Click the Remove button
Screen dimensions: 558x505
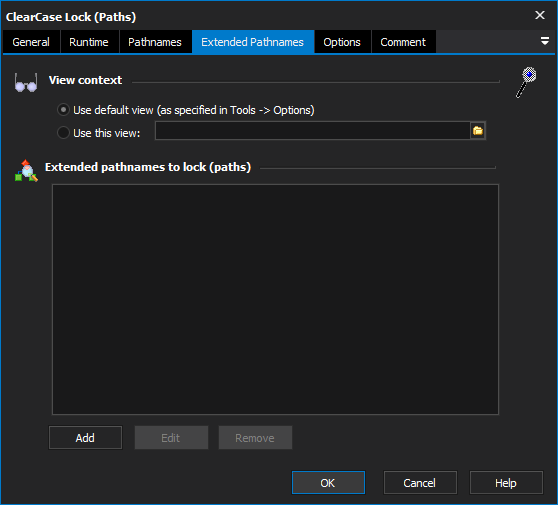[x=255, y=438]
